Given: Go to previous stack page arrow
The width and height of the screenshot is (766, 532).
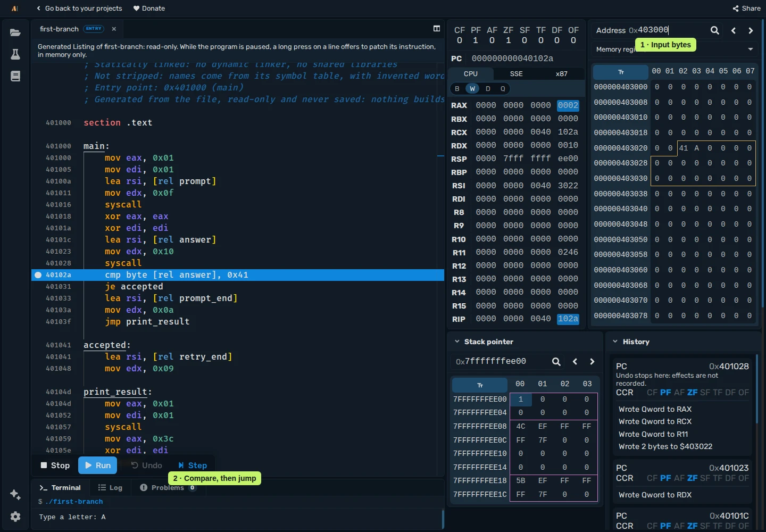Looking at the screenshot, I should pyautogui.click(x=575, y=362).
